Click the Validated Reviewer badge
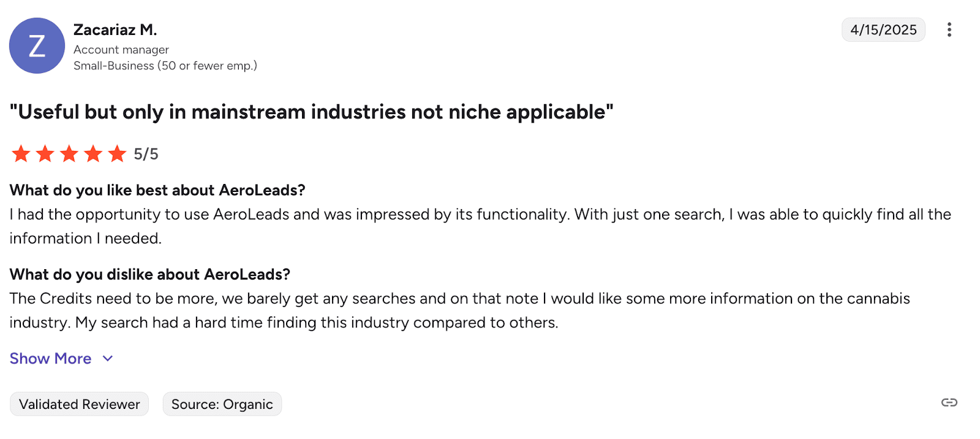The width and height of the screenshot is (980, 439). pos(79,405)
